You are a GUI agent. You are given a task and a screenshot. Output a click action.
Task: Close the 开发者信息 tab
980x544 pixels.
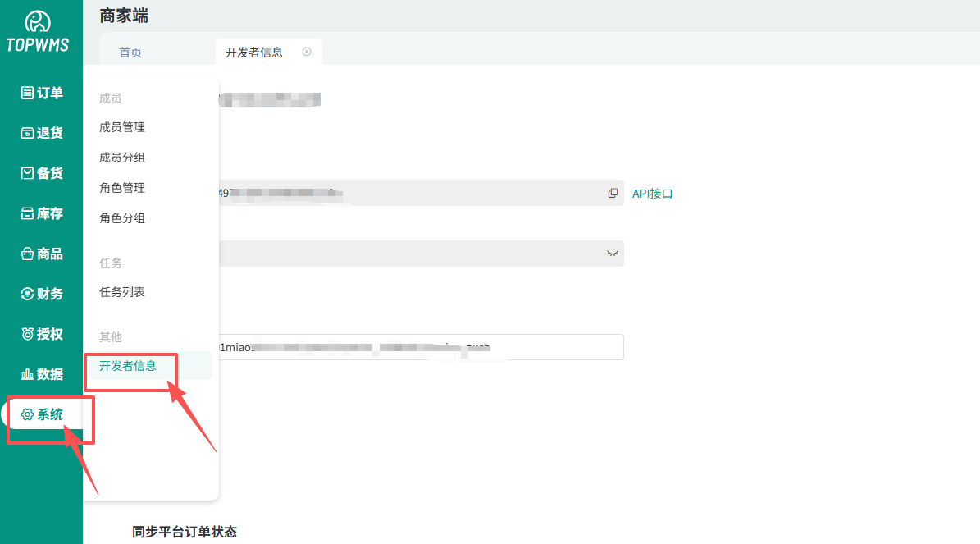[307, 51]
